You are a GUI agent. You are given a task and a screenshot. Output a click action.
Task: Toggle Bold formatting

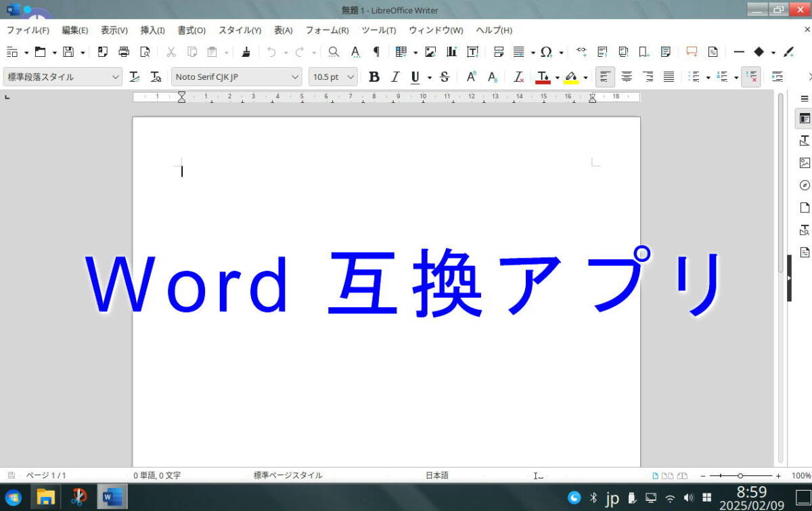[x=374, y=76]
